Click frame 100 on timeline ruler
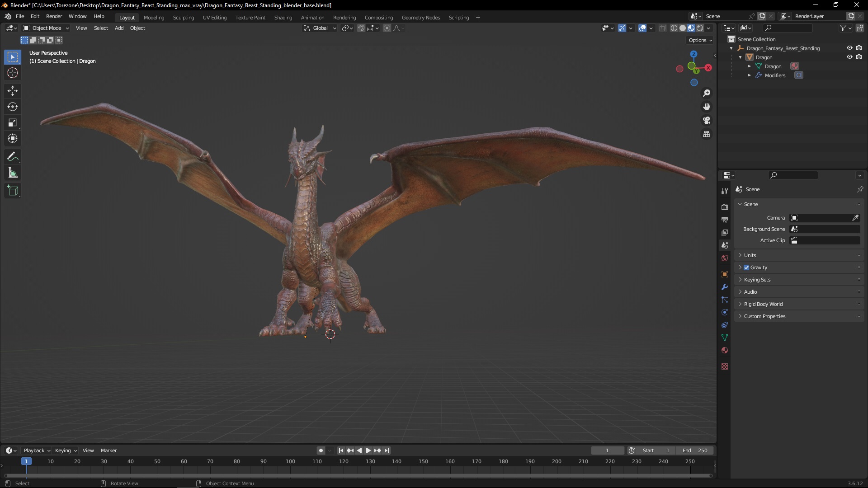This screenshot has height=488, width=868. point(290,461)
